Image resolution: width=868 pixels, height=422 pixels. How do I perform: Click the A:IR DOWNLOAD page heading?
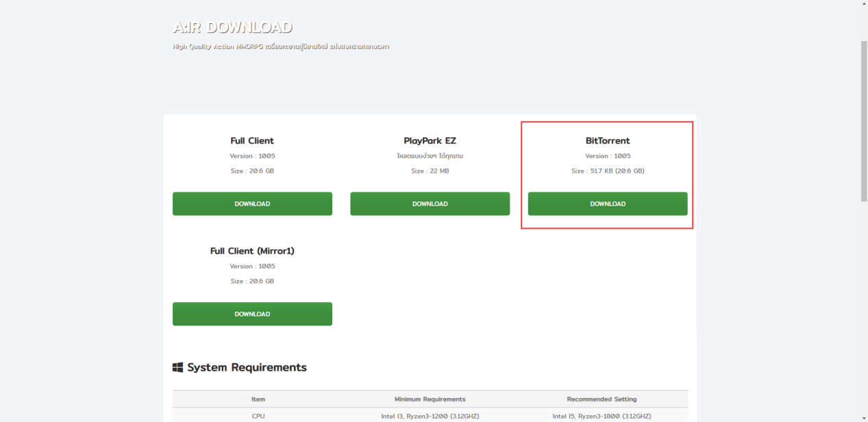coord(233,27)
